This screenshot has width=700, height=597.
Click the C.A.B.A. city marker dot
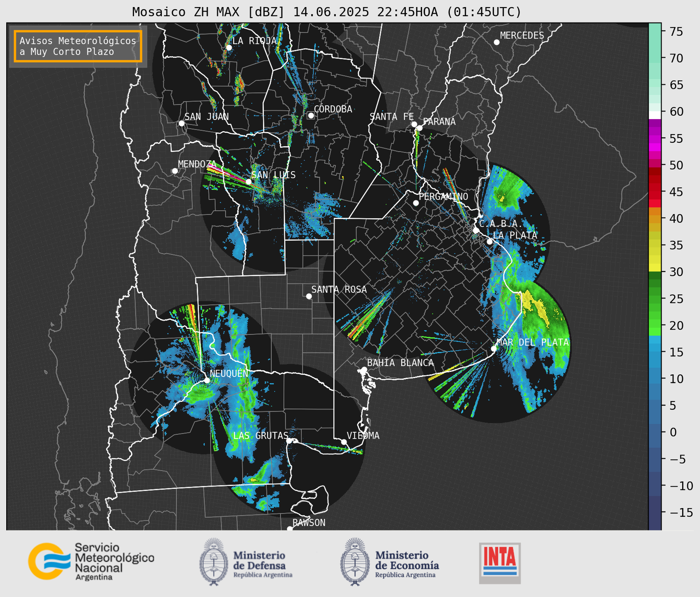click(x=476, y=230)
